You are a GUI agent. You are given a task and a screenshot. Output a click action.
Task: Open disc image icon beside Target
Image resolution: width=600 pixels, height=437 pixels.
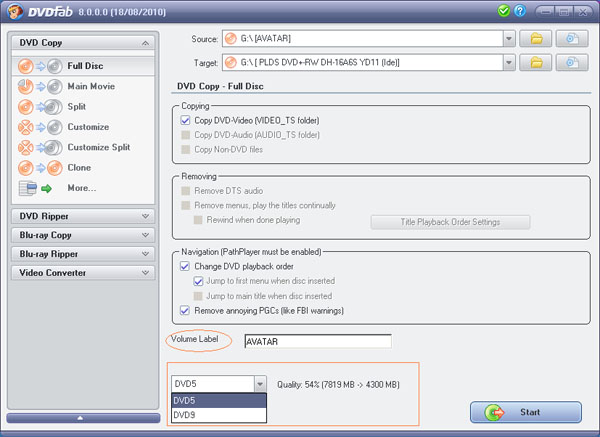(x=572, y=62)
